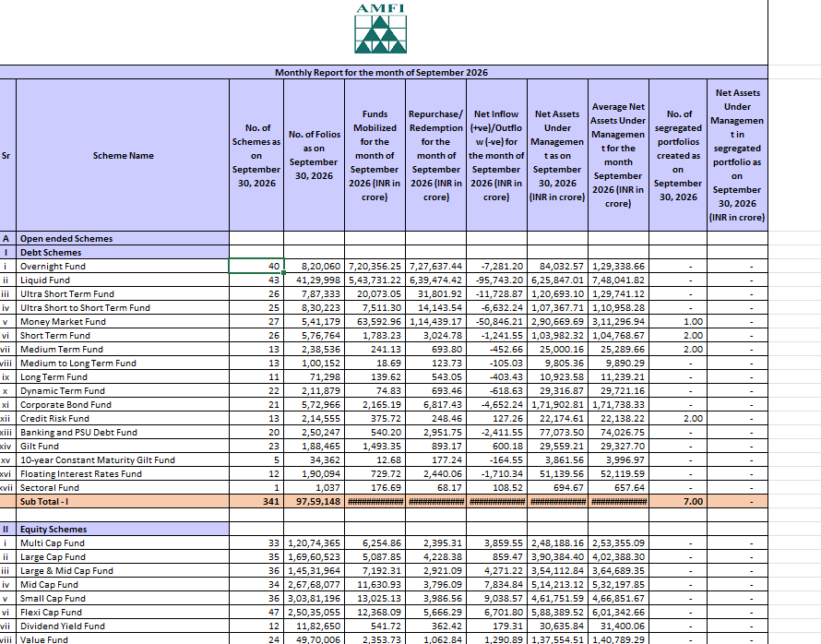Image resolution: width=821 pixels, height=644 pixels.
Task: Select Sub Total segregated portfolios 7.00
Action: pyautogui.click(x=678, y=502)
